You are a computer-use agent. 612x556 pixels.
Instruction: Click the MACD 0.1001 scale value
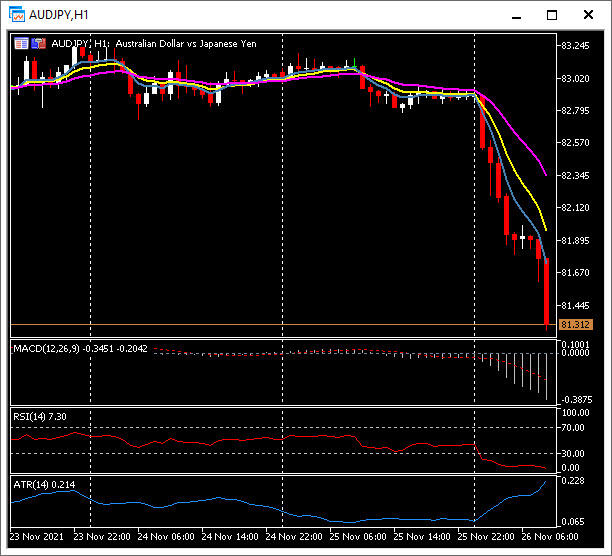(575, 345)
